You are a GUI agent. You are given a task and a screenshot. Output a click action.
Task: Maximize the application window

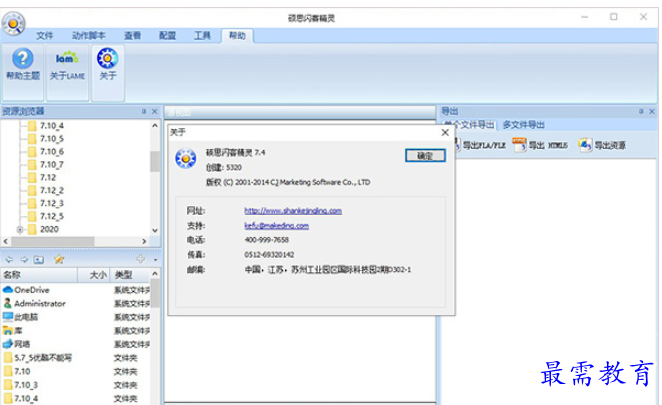[x=613, y=17]
